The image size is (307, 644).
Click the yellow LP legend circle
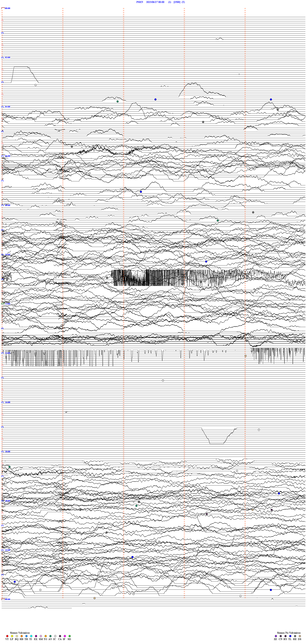pos(12,636)
